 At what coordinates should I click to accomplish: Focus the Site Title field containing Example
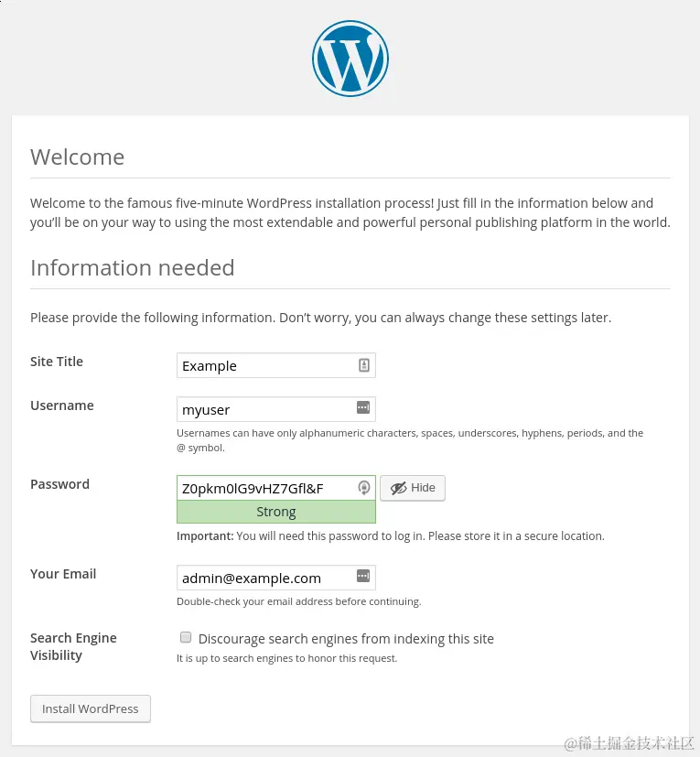(x=276, y=365)
